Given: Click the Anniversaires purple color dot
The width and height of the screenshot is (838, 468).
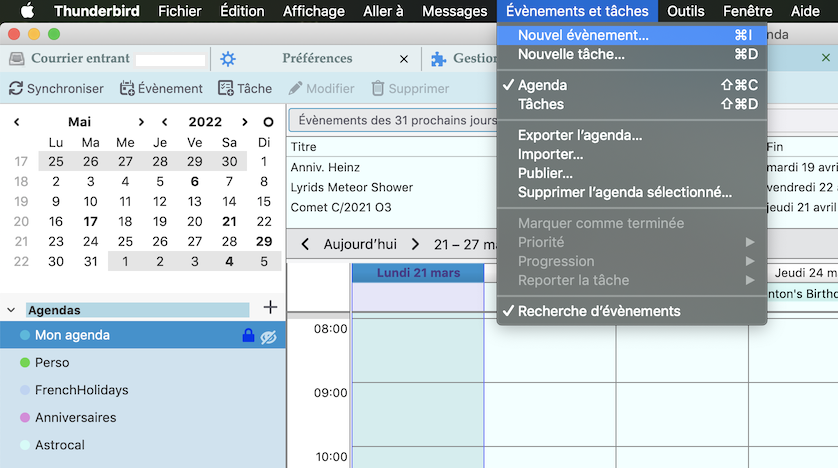Looking at the screenshot, I should coord(25,417).
